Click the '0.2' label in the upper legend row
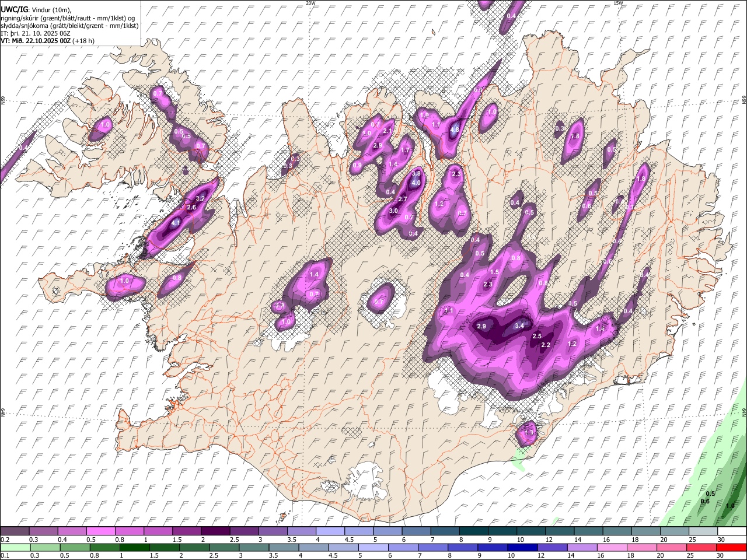This screenshot has width=747, height=560. 5,540
